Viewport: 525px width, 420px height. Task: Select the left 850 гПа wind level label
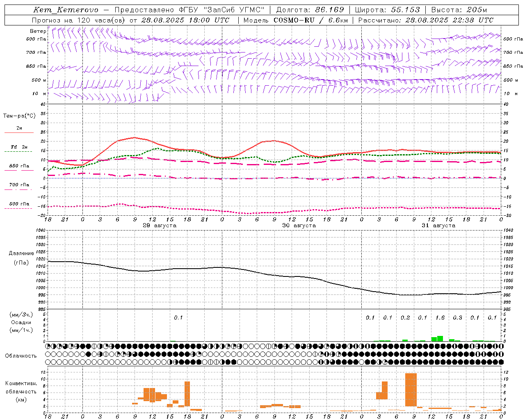click(36, 66)
